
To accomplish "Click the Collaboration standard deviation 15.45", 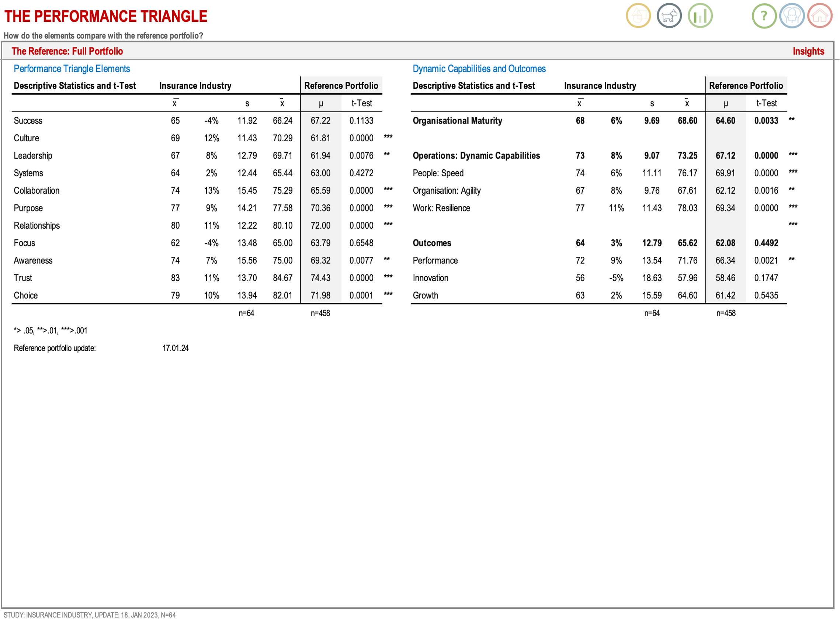I will tap(247, 191).
